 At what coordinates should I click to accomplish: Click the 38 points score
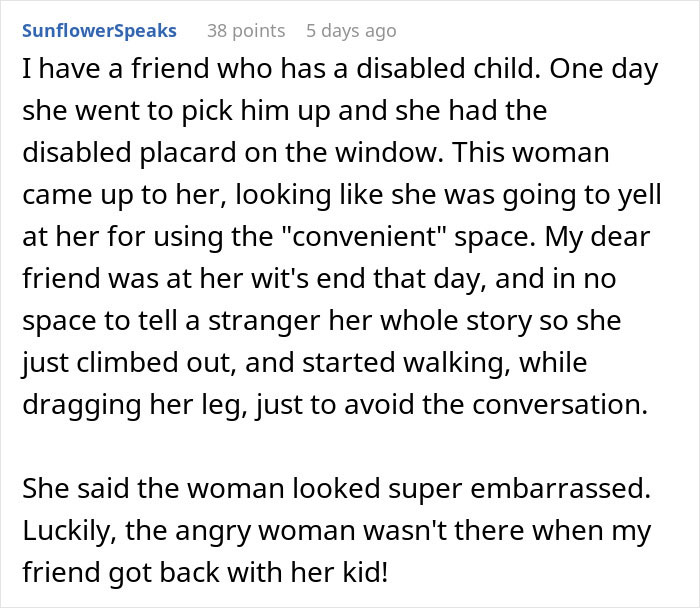coord(245,31)
